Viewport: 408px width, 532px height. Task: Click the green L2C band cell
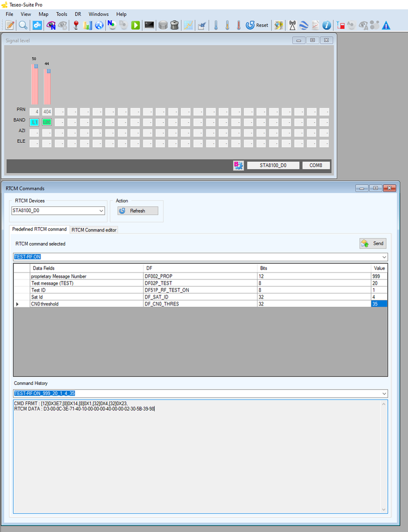(47, 122)
